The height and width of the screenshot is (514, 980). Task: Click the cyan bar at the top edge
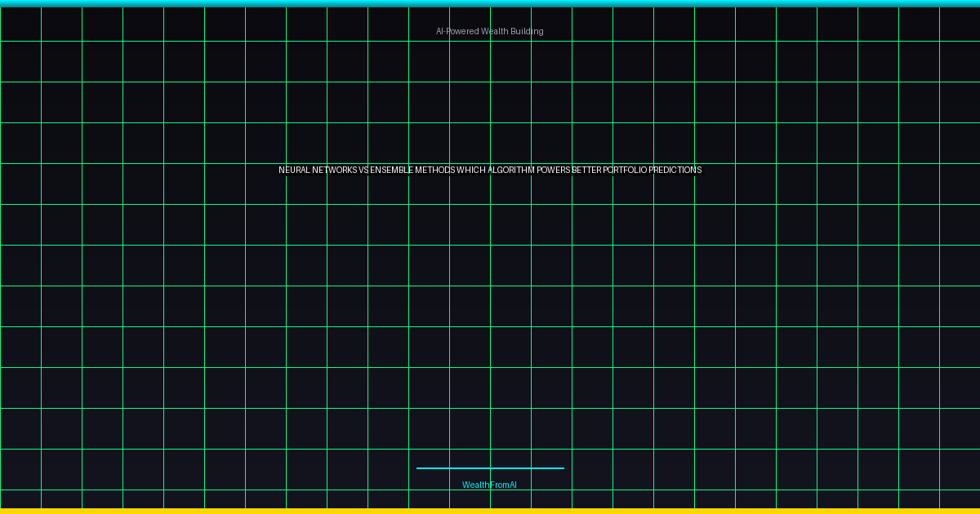pos(490,3)
